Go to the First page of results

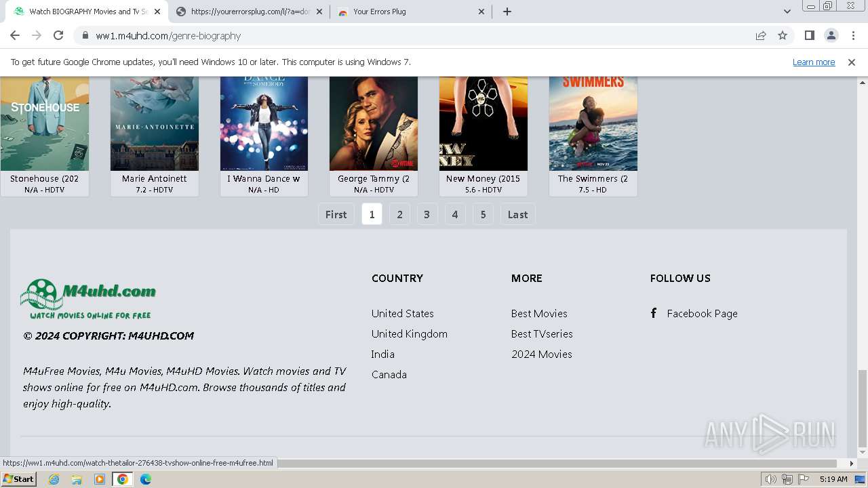pyautogui.click(x=336, y=214)
